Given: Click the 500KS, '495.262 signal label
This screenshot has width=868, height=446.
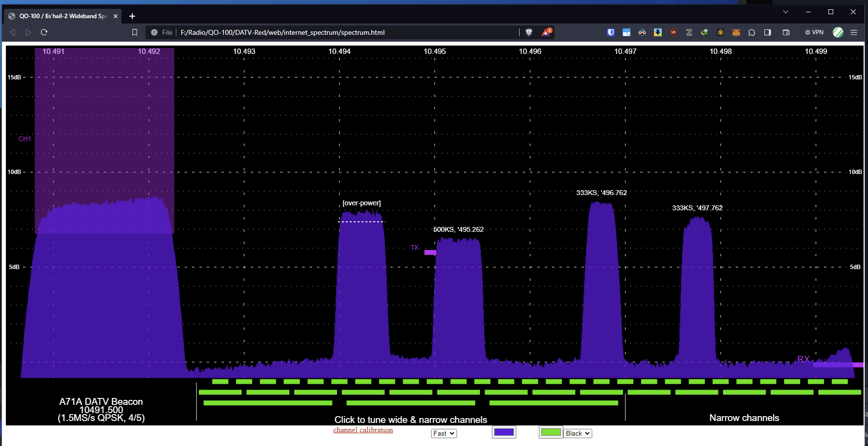Looking at the screenshot, I should coord(458,229).
